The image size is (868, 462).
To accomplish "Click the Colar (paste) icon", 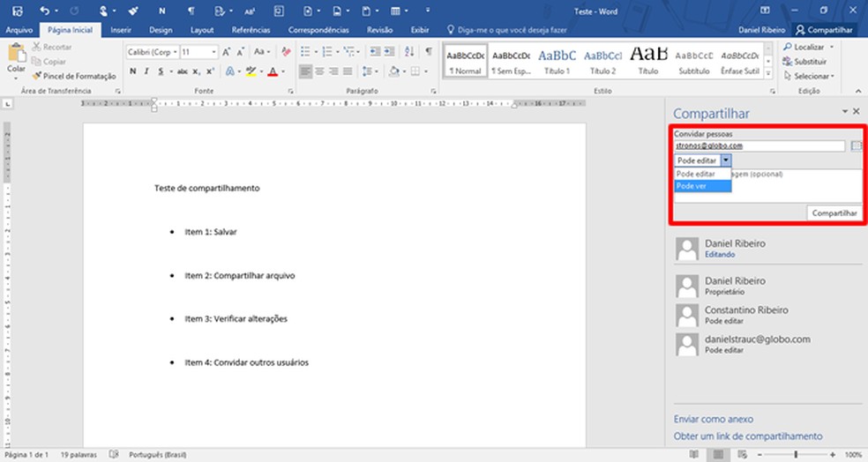I will pyautogui.click(x=16, y=55).
